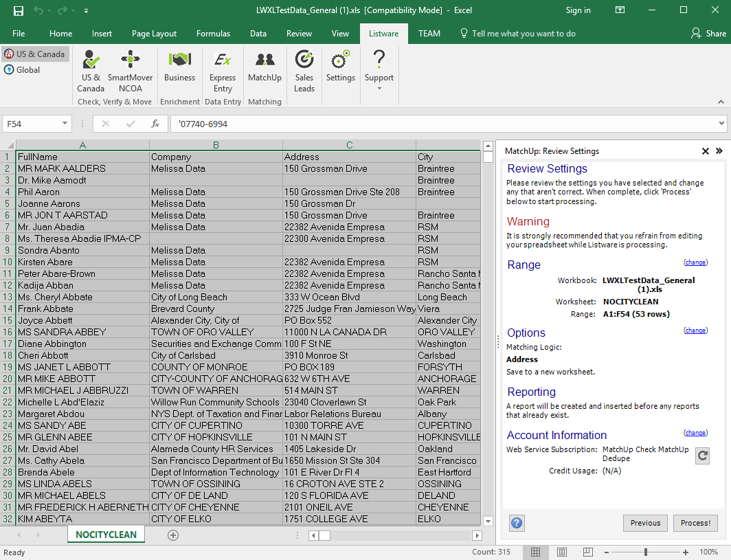
Task: Click the refresh account subscription icon
Action: 702,455
